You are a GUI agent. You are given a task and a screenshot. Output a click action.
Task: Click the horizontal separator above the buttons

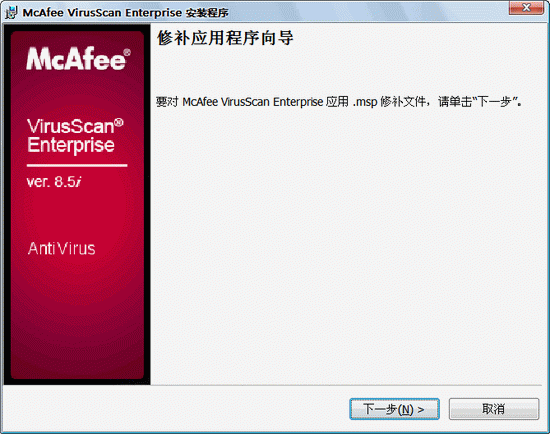pos(274,385)
